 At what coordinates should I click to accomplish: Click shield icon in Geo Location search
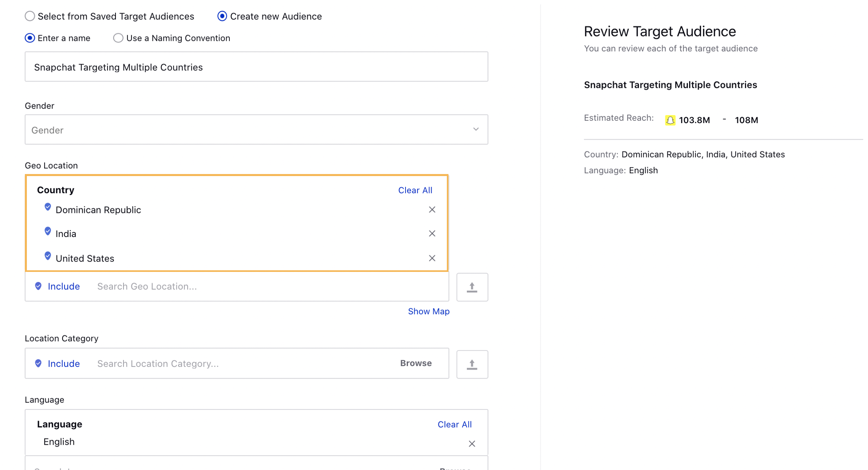click(x=38, y=286)
